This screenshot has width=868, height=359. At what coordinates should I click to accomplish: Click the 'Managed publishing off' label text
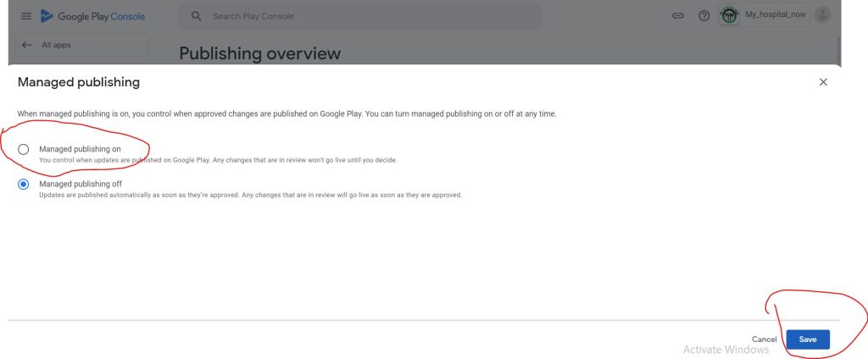click(81, 184)
